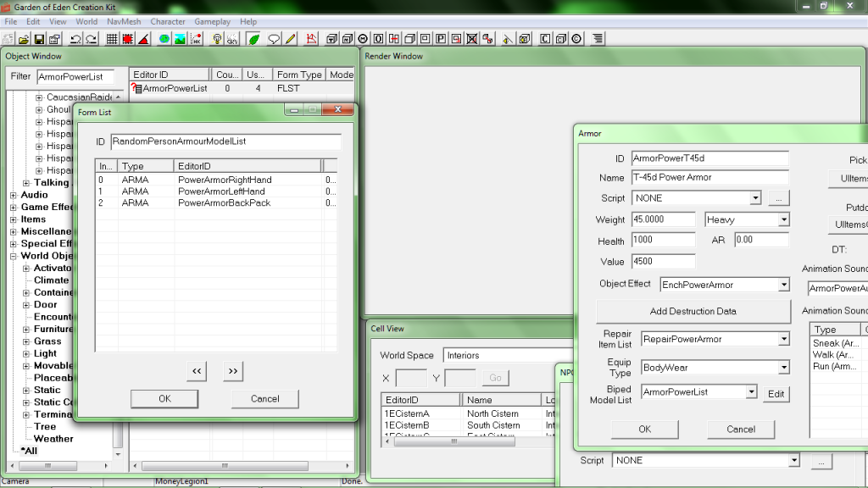Image resolution: width=868 pixels, height=488 pixels.
Task: Open the Armor Script NONE dropdown
Action: 755,198
